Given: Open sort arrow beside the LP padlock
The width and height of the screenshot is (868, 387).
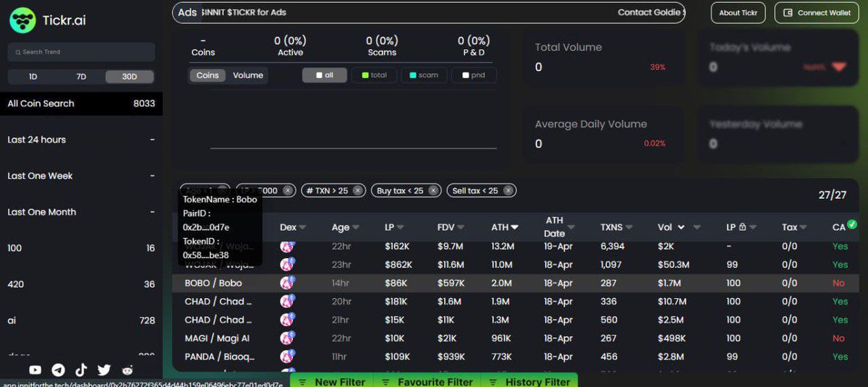Looking at the screenshot, I should click(754, 227).
